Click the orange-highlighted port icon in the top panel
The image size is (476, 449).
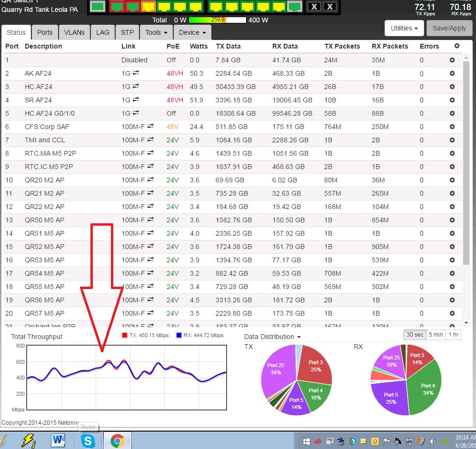(x=148, y=7)
